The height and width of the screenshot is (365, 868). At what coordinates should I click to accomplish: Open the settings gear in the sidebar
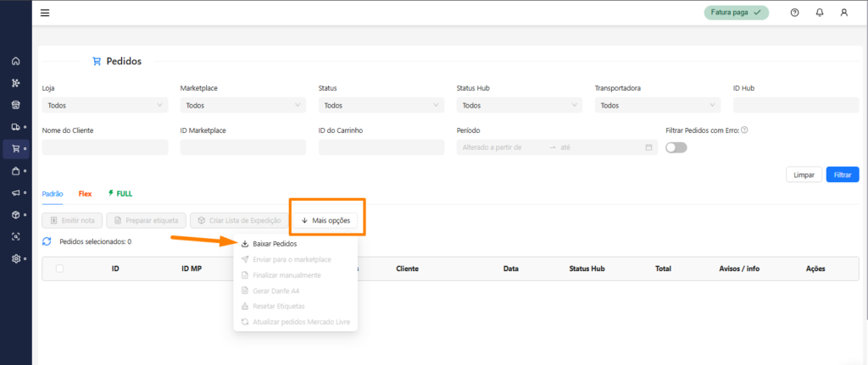pos(16,258)
